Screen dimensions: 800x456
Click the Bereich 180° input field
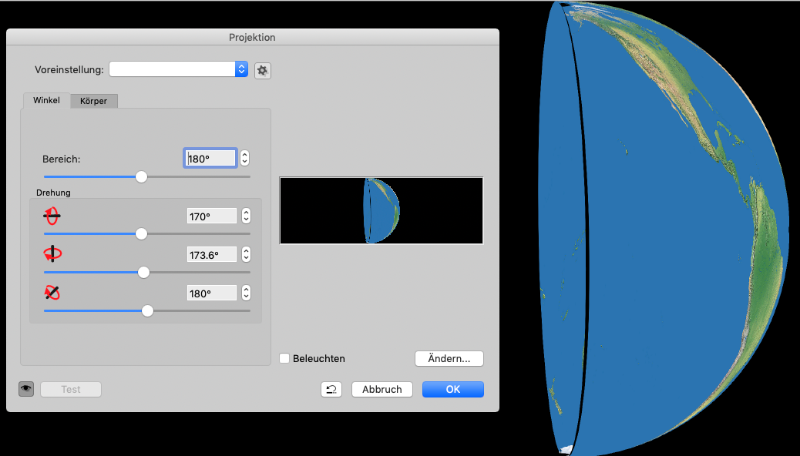point(210,158)
